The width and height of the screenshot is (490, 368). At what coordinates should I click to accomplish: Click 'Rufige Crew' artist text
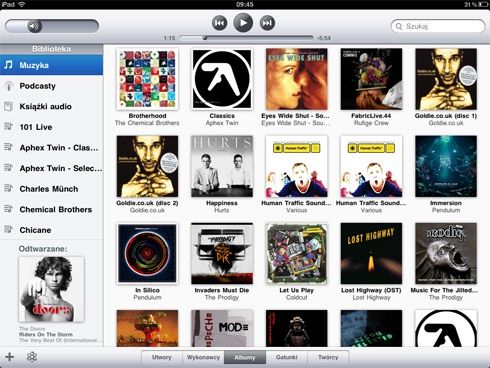point(371,123)
